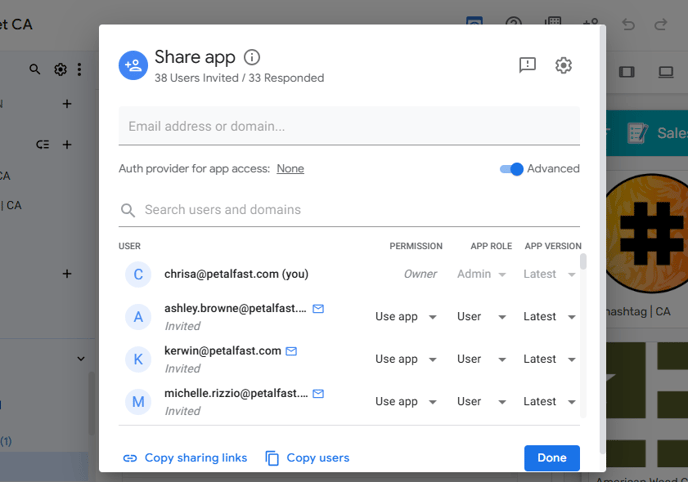
Task: Click the info icon beside Share app
Action: [x=252, y=58]
